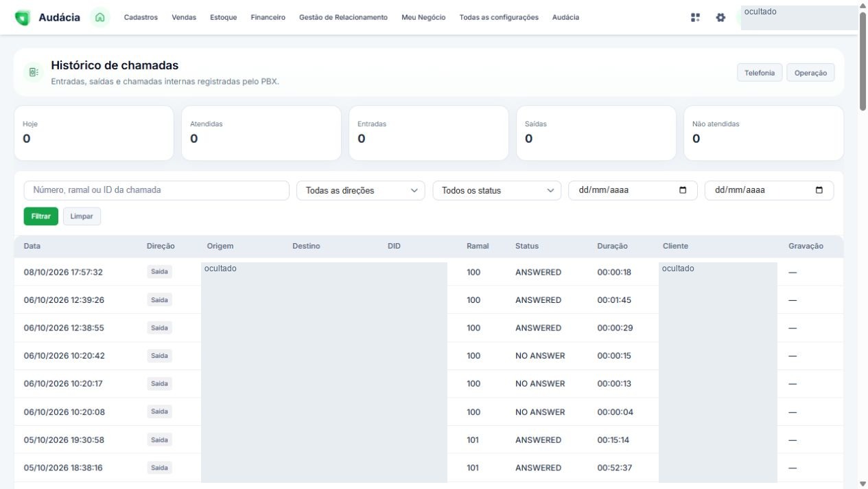Open the apps grid icon
The image size is (868, 489).
[x=696, y=18]
